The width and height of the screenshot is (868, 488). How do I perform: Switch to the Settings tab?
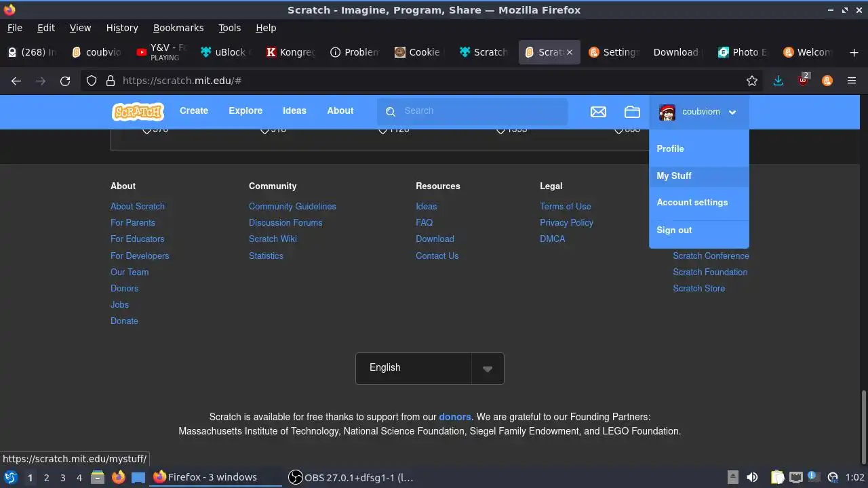(x=613, y=52)
